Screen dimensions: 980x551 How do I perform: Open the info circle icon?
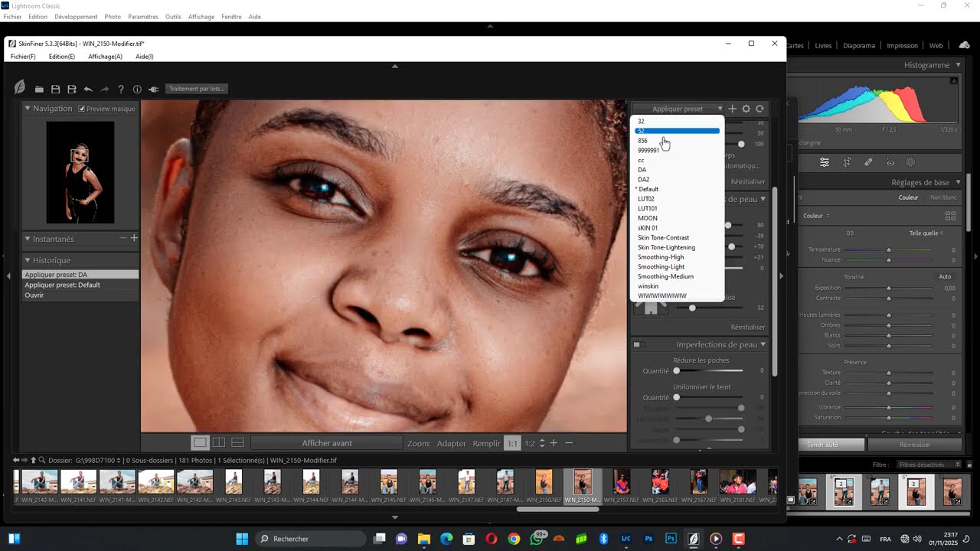pyautogui.click(x=137, y=90)
